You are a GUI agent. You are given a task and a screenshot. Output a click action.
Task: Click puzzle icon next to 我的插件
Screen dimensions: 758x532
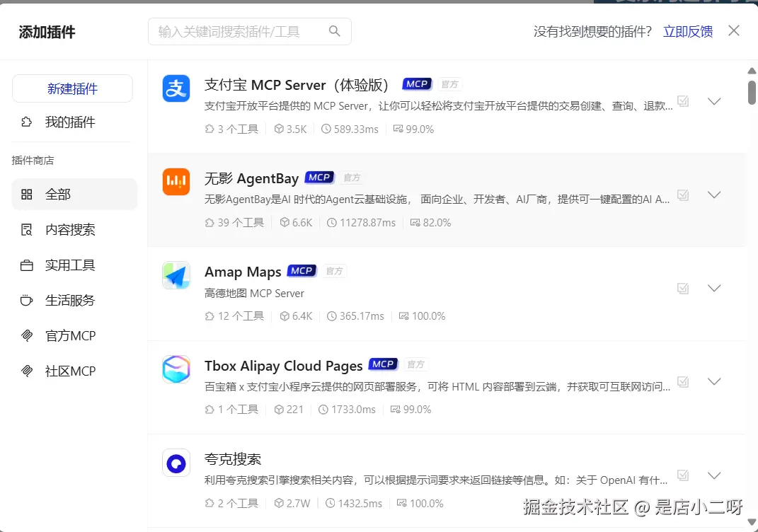(x=27, y=122)
